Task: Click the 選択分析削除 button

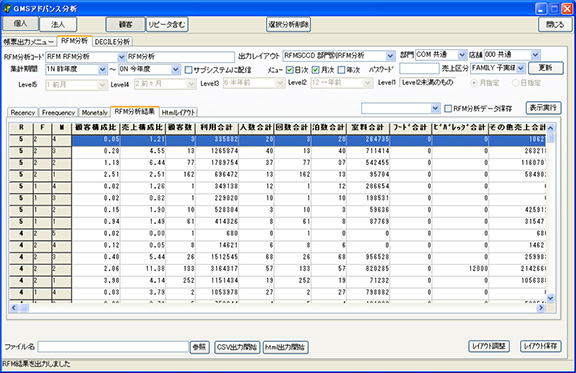Action: coord(288,25)
